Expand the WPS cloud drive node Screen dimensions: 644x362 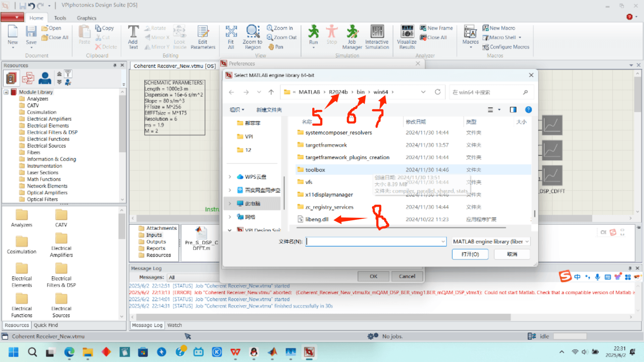(230, 177)
